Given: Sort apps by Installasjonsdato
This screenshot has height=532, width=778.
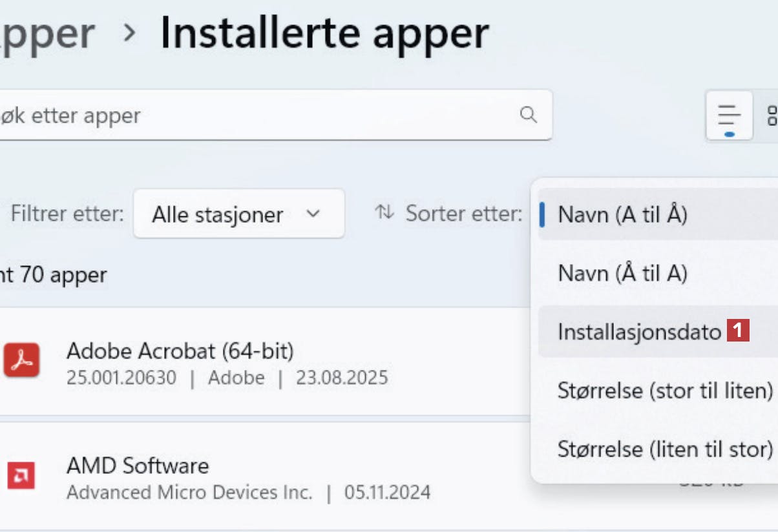Looking at the screenshot, I should point(639,331).
